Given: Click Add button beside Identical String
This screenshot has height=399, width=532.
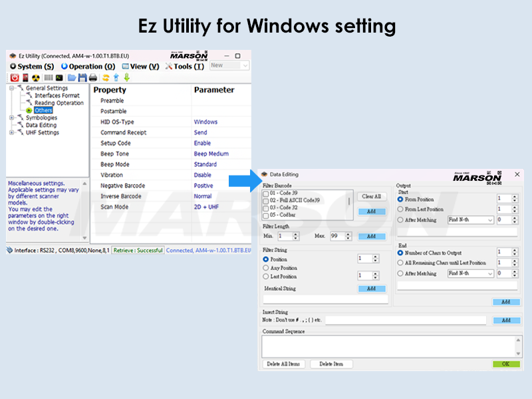Looking at the screenshot, I should (372, 289).
